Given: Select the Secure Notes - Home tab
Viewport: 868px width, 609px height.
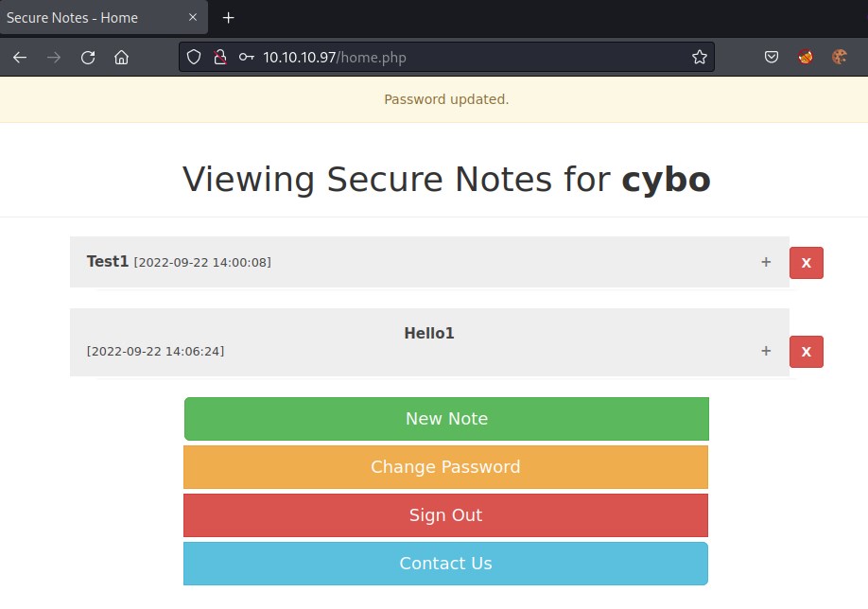Looking at the screenshot, I should 95,18.
